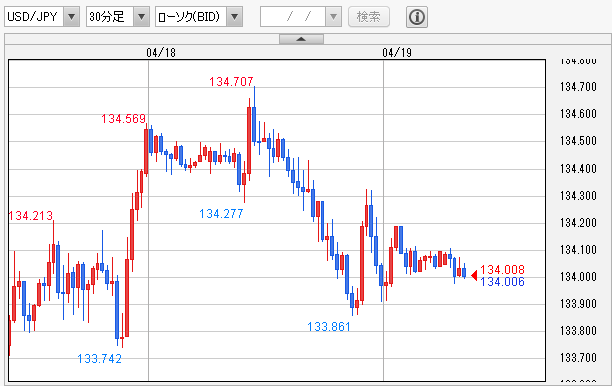Open the ローソク(BID) chart type dropdown
Screen dimensions: 612x386
[x=199, y=17]
